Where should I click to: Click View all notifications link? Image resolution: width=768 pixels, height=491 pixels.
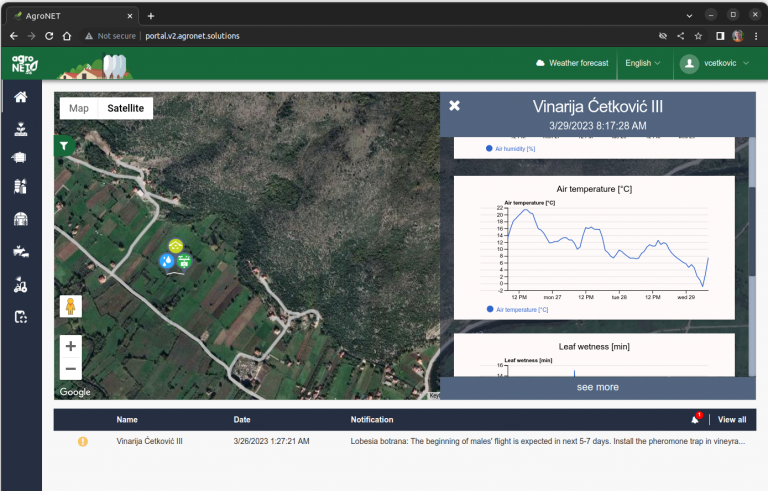[731, 420]
